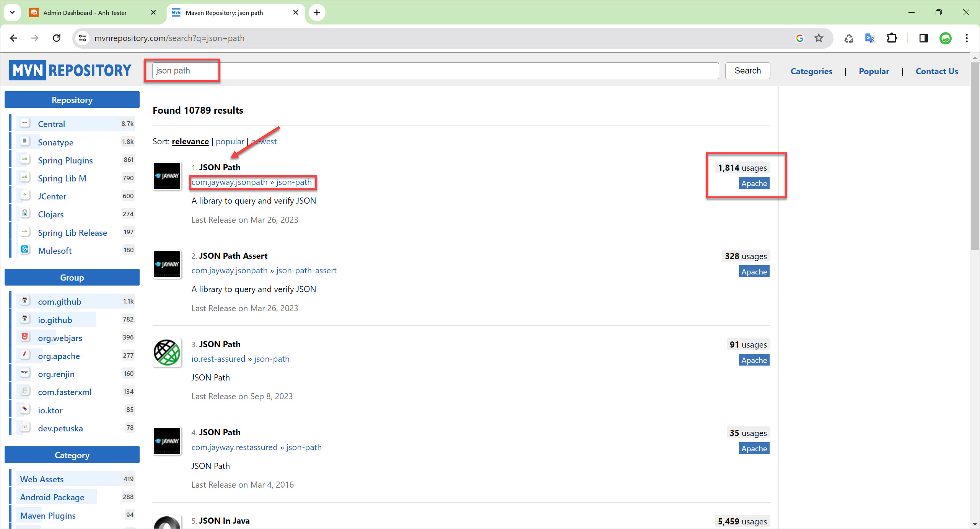Click Apache license badge of 1,814 usages result
This screenshot has height=529, width=980.
[x=754, y=183]
